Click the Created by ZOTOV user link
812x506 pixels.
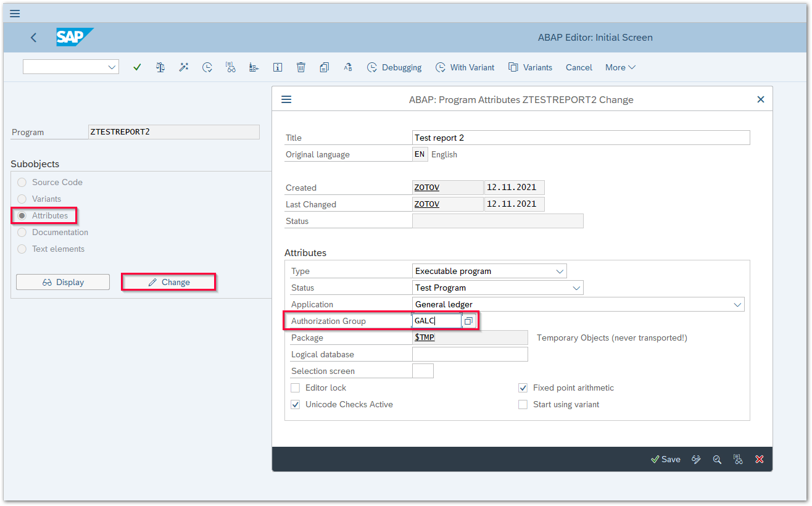click(427, 188)
